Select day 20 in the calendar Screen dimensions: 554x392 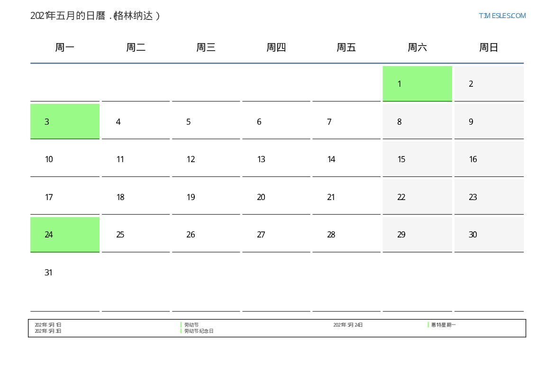[276, 197]
